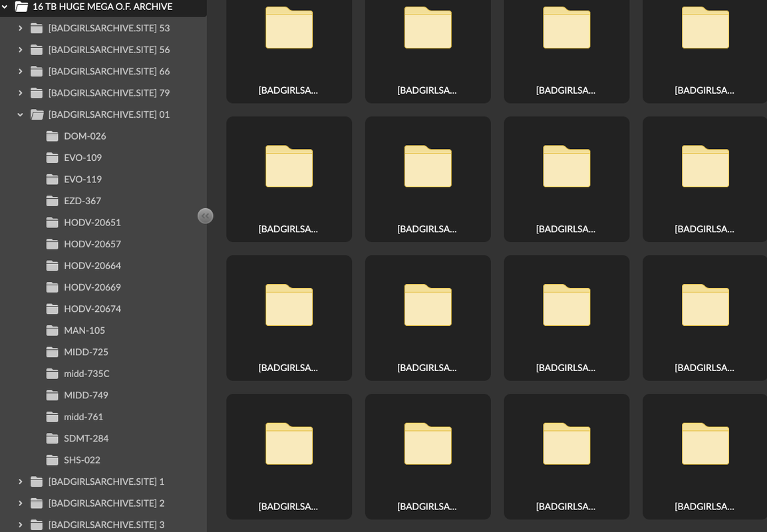Click the folder icon beside SHS-022

(x=53, y=460)
